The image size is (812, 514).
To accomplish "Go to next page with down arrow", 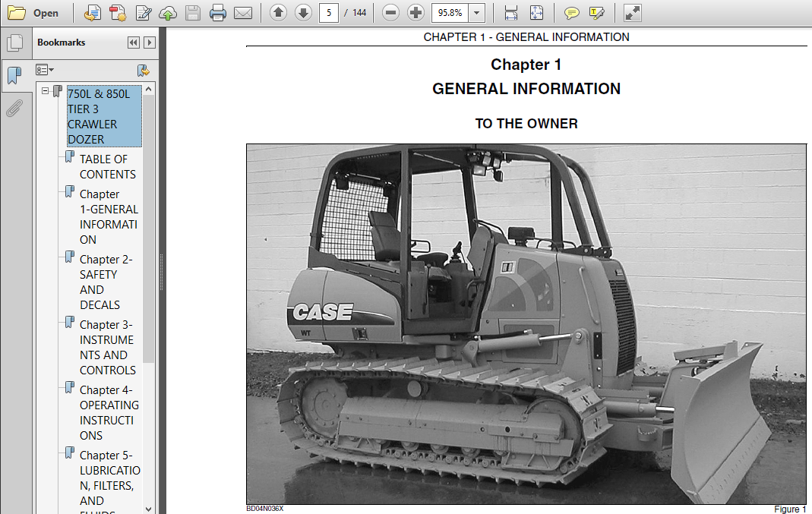I will [x=304, y=12].
